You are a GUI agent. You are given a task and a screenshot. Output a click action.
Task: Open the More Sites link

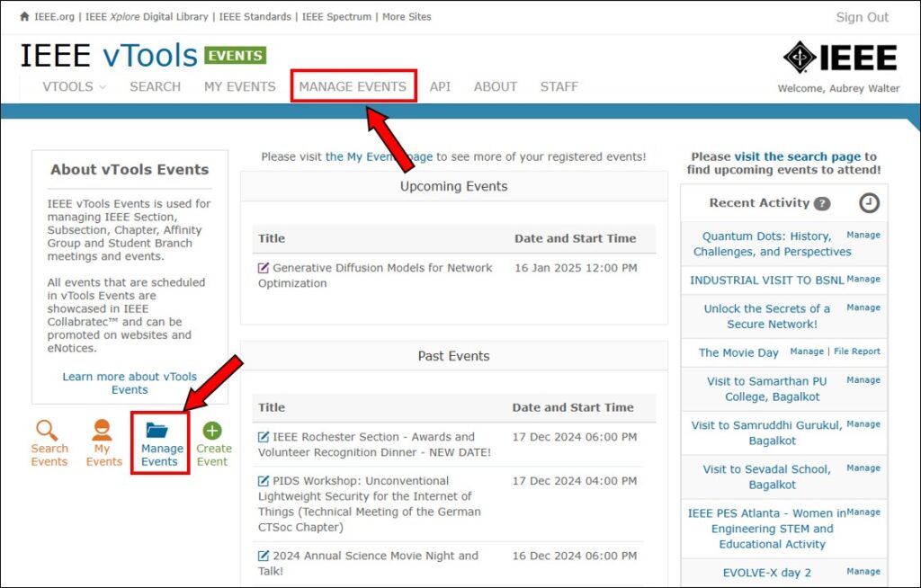pos(407,17)
